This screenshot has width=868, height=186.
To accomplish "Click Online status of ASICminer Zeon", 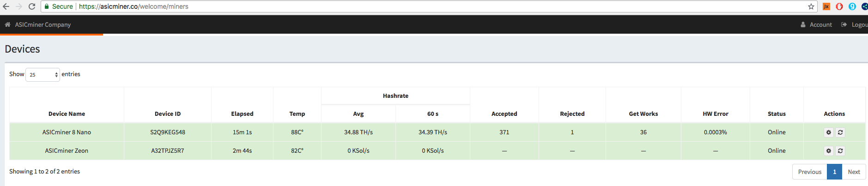I will coord(777,150).
